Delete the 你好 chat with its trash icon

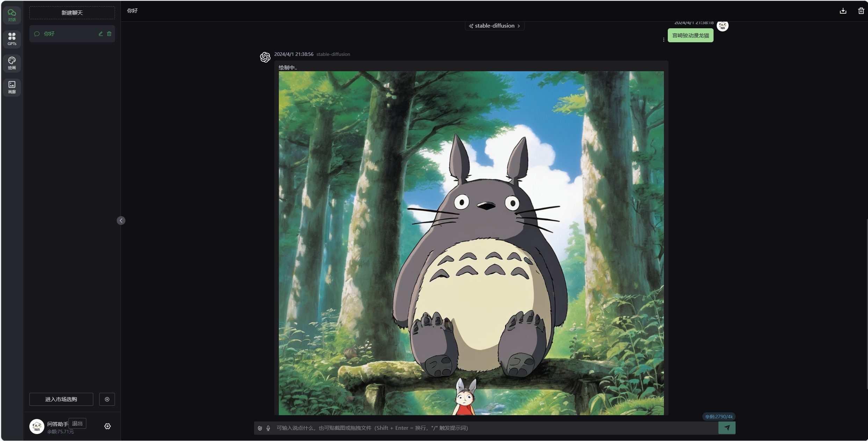(x=109, y=34)
